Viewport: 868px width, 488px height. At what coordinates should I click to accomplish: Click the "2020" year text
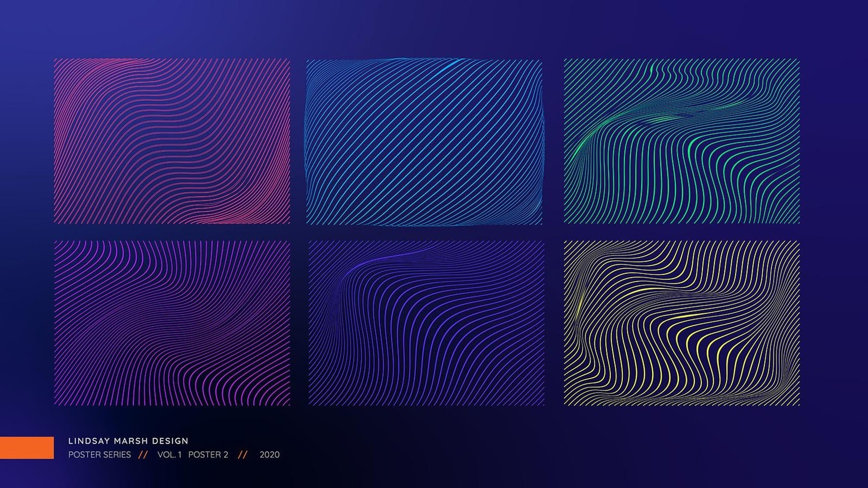[270, 455]
